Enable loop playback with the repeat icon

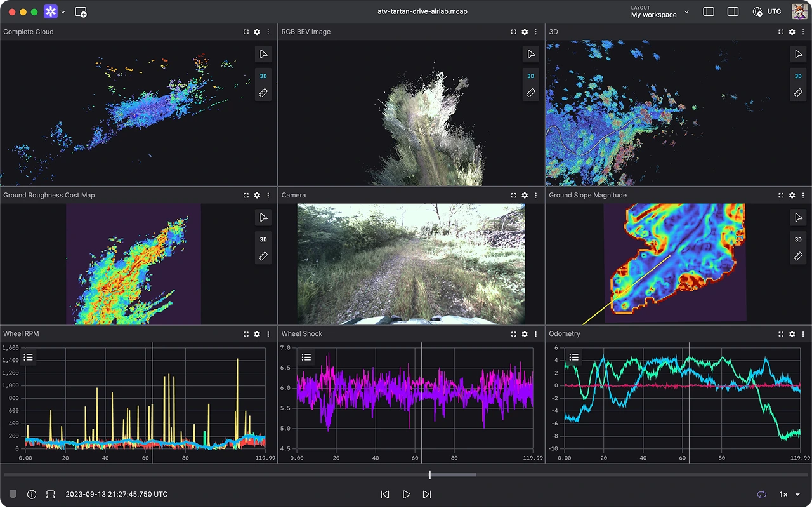click(x=761, y=494)
